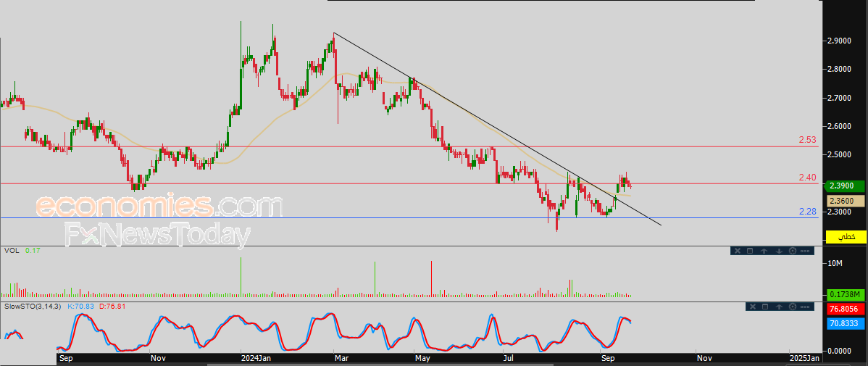This screenshot has height=366, width=868.
Task: Click the moving average value 2.3600
Action: click(846, 201)
